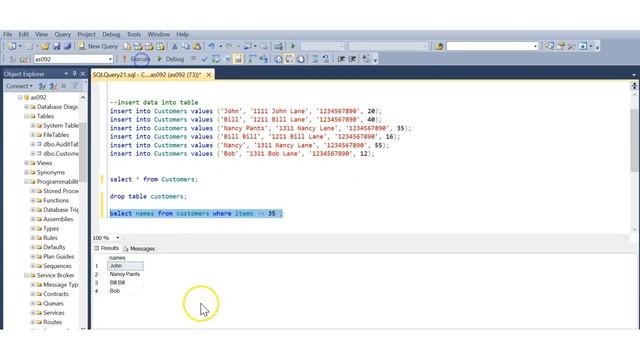Switch to the Results tab

pos(107,248)
